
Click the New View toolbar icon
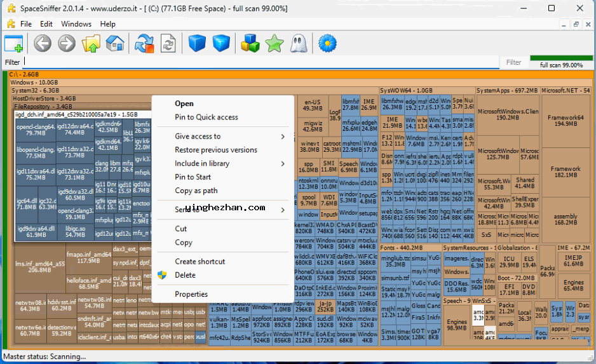click(x=14, y=43)
